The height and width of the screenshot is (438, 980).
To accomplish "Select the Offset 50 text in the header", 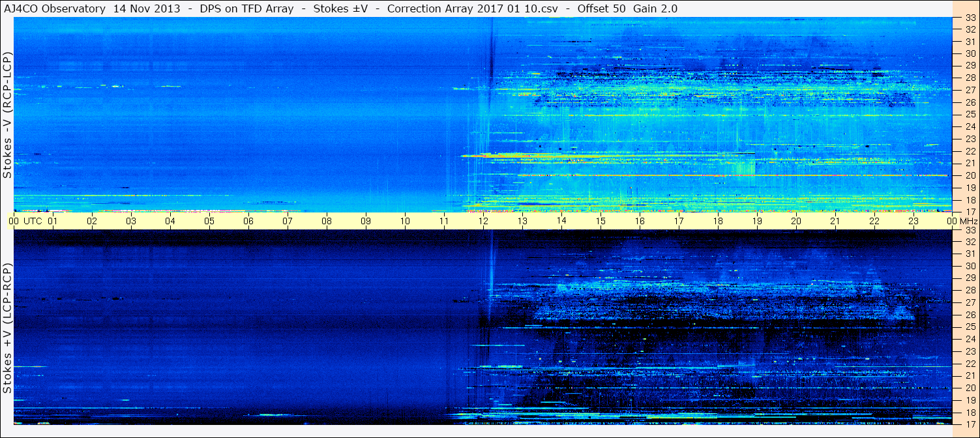I will click(601, 8).
